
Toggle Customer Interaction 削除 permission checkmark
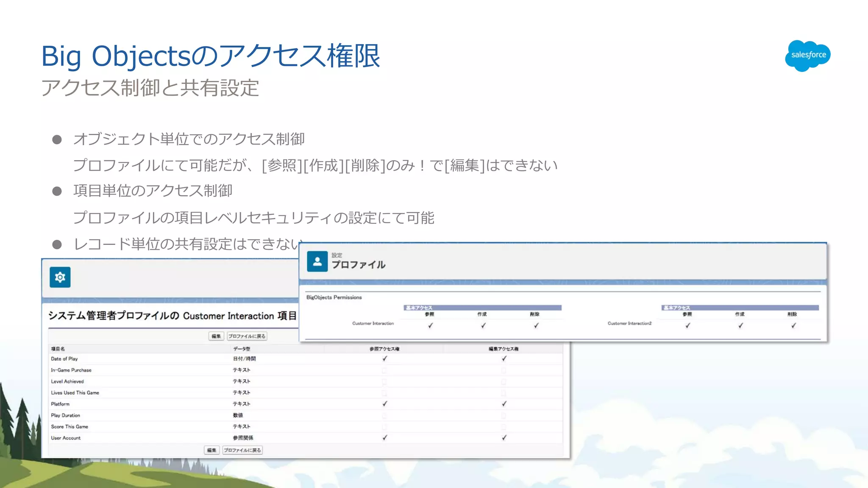536,325
